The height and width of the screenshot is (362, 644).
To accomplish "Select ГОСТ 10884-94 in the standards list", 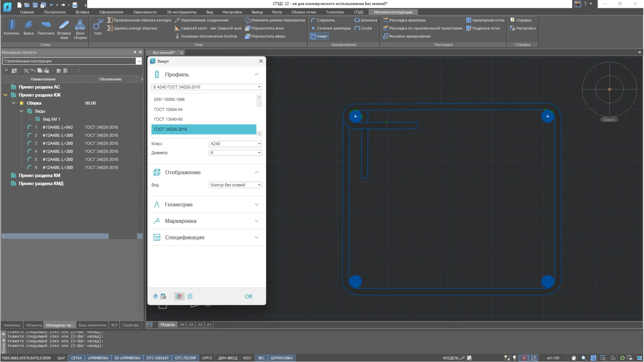I will coord(168,109).
